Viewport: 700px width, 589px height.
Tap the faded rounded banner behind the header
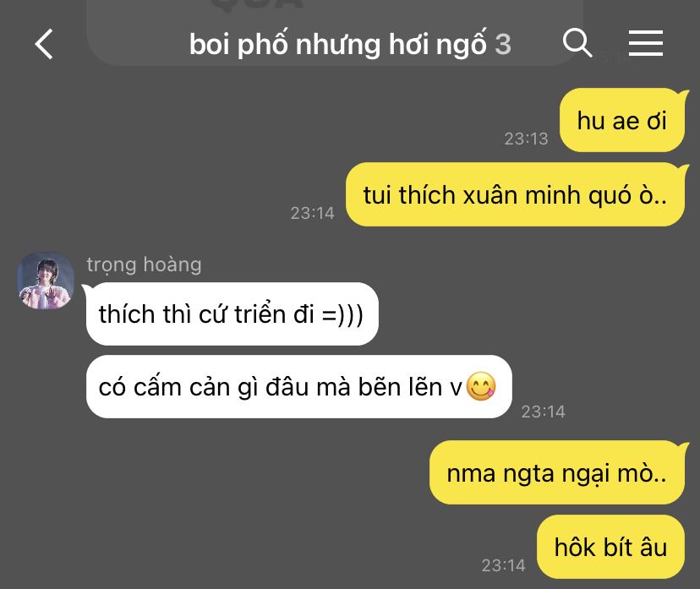point(335,32)
